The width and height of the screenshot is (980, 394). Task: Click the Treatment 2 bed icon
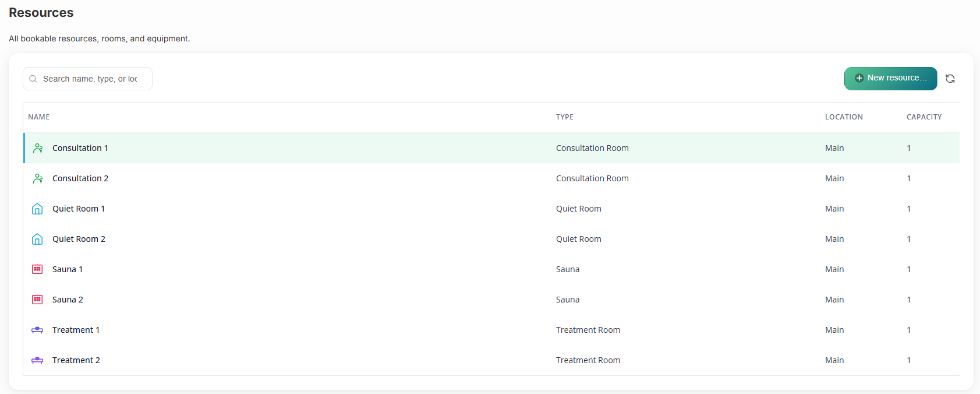pos(37,360)
